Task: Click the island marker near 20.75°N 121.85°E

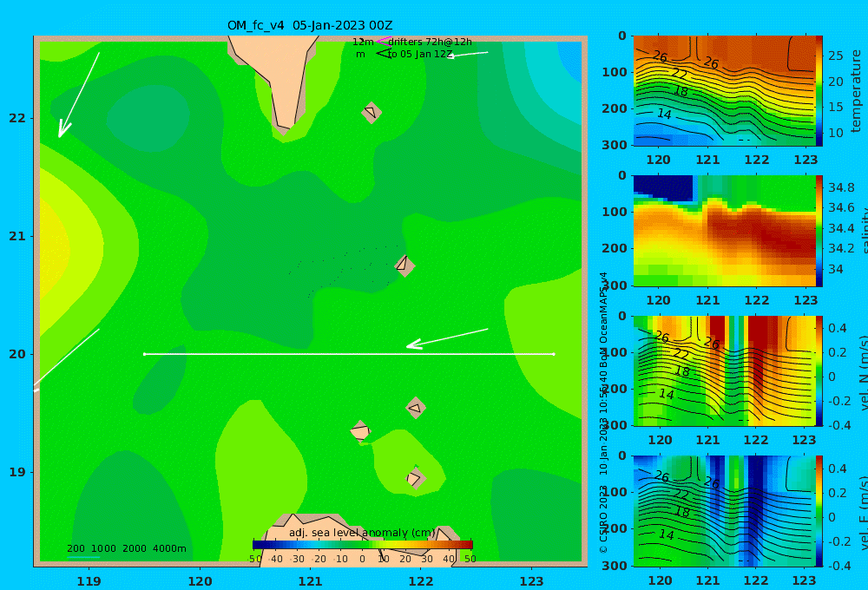Action: [x=404, y=265]
